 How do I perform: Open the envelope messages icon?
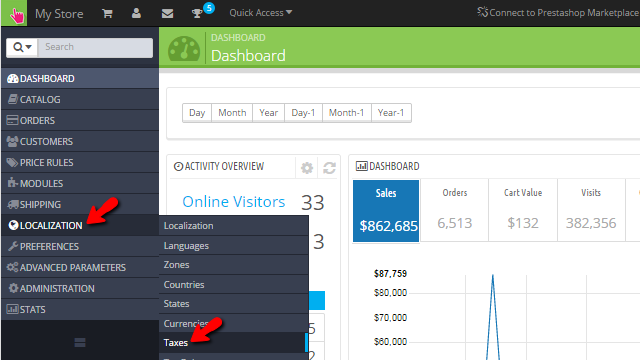(x=167, y=13)
